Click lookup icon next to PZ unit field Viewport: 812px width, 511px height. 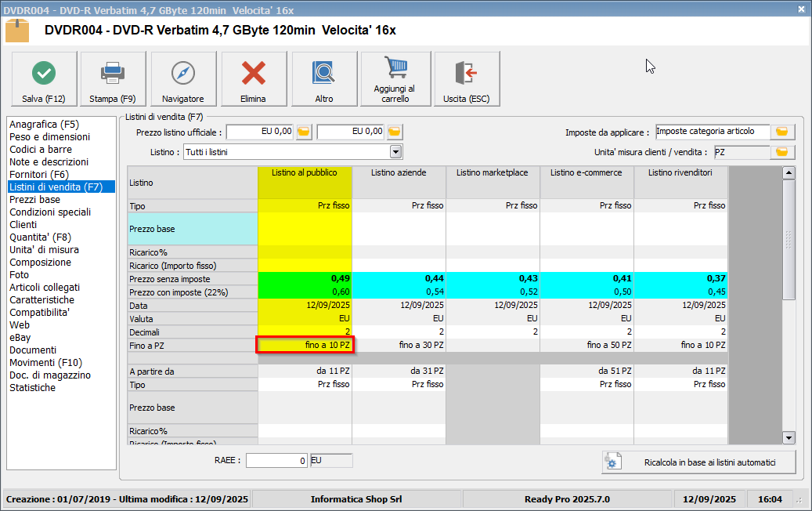(781, 152)
